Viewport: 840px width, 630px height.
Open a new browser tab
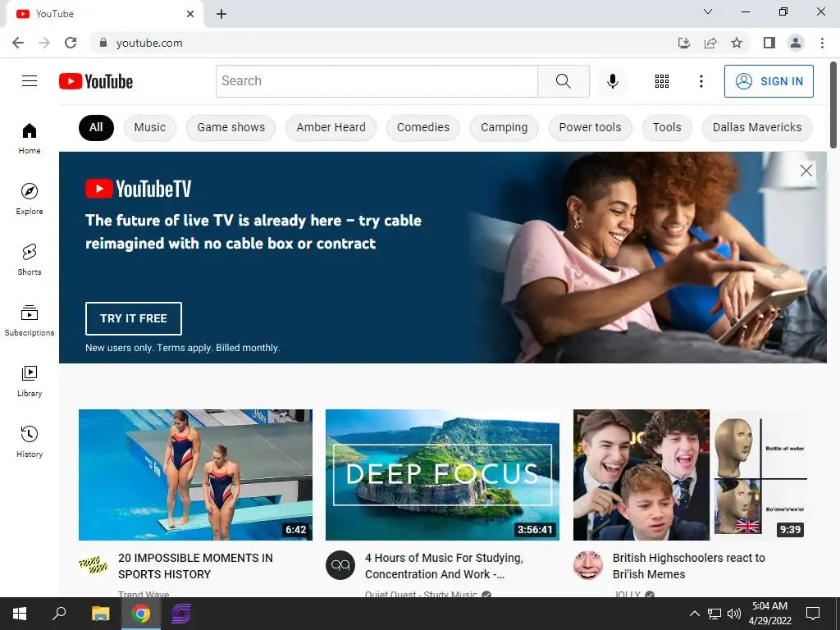(221, 14)
